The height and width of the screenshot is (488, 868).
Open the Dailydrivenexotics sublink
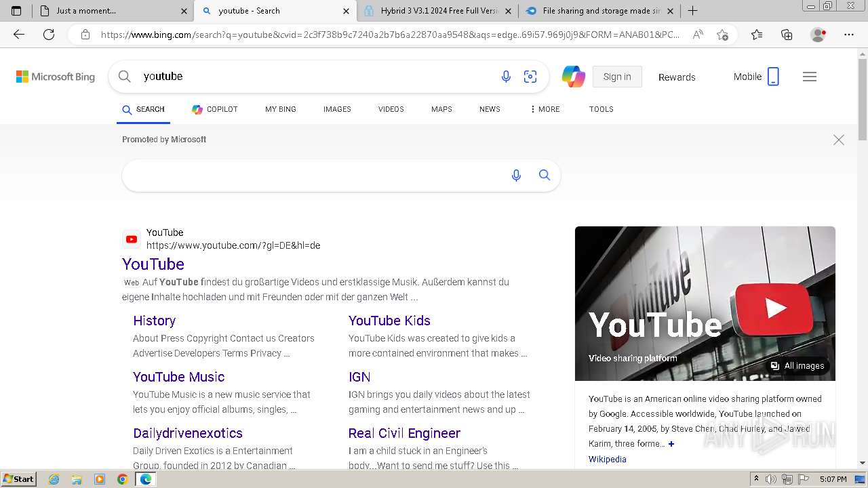click(188, 433)
